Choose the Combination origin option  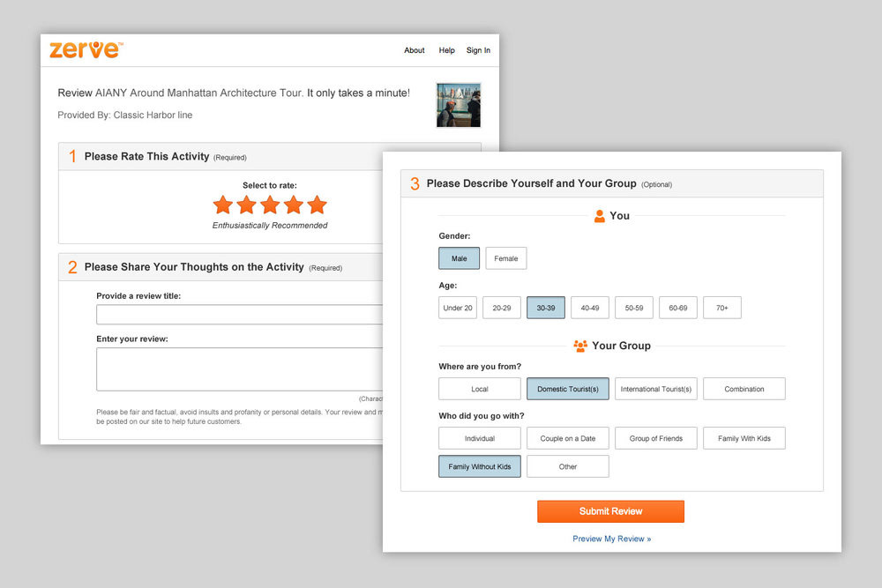point(744,389)
